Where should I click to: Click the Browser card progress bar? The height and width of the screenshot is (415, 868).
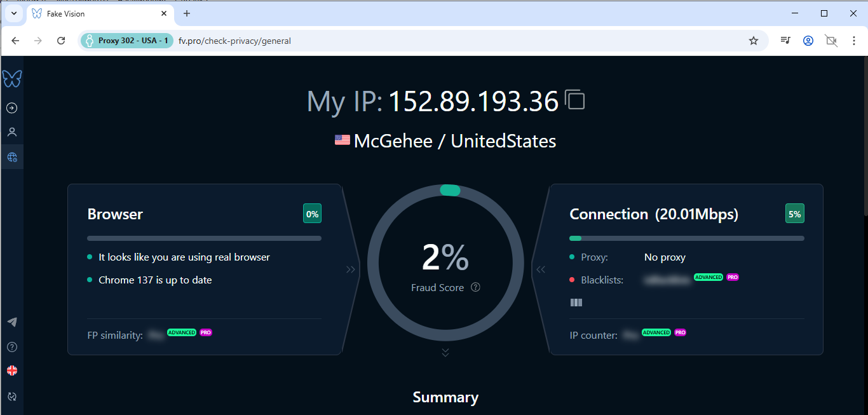[x=204, y=238]
